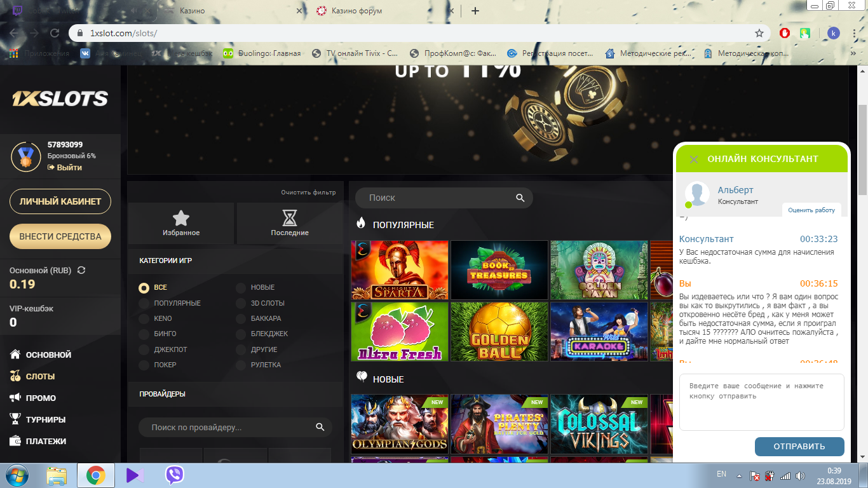Open the Windows Start menu

(16, 475)
